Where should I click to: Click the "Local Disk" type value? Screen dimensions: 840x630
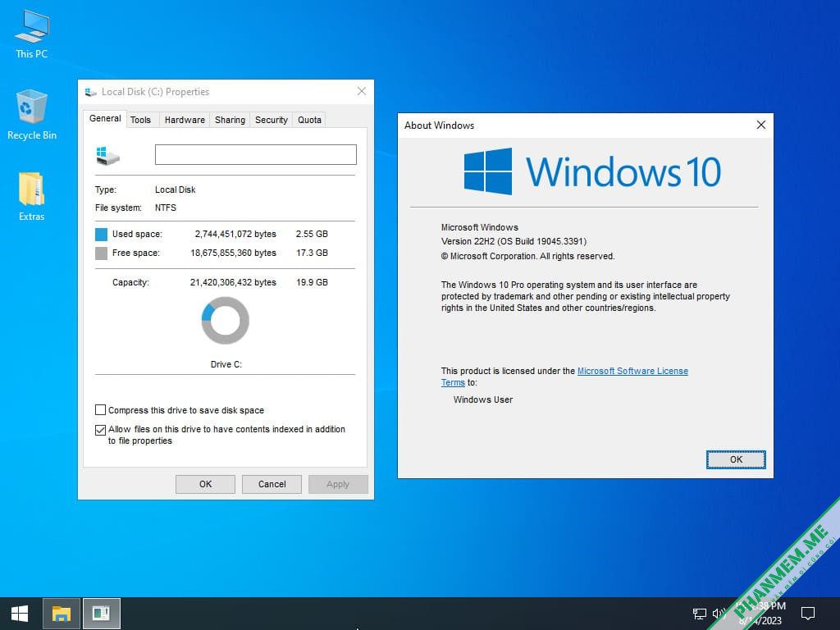coord(176,189)
